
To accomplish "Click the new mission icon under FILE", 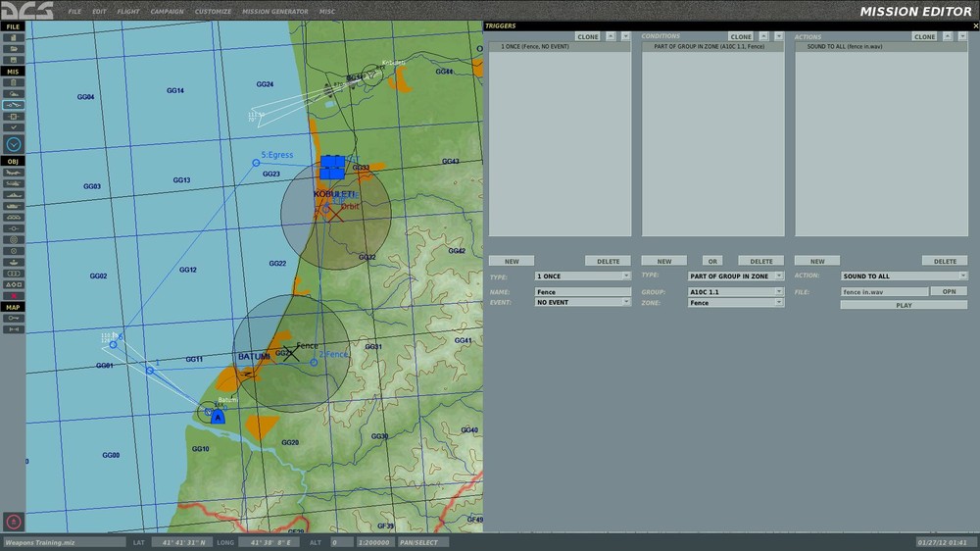I will tap(14, 37).
